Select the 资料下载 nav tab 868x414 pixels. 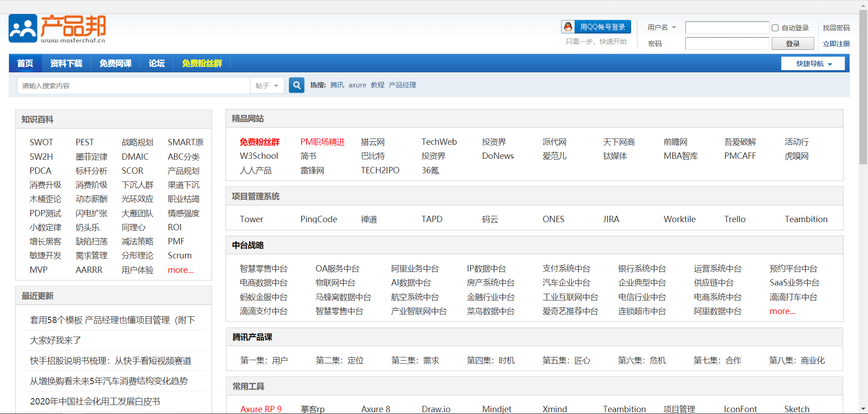click(x=66, y=63)
